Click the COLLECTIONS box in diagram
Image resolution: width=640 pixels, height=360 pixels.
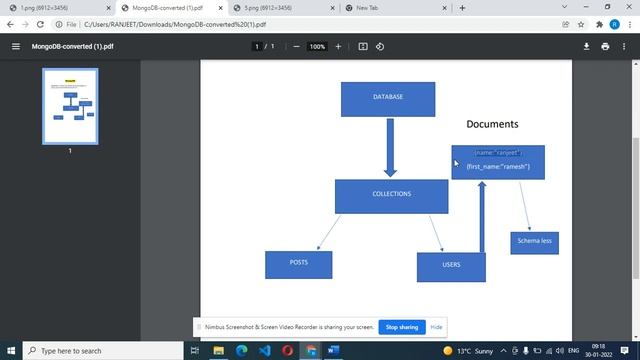(391, 196)
